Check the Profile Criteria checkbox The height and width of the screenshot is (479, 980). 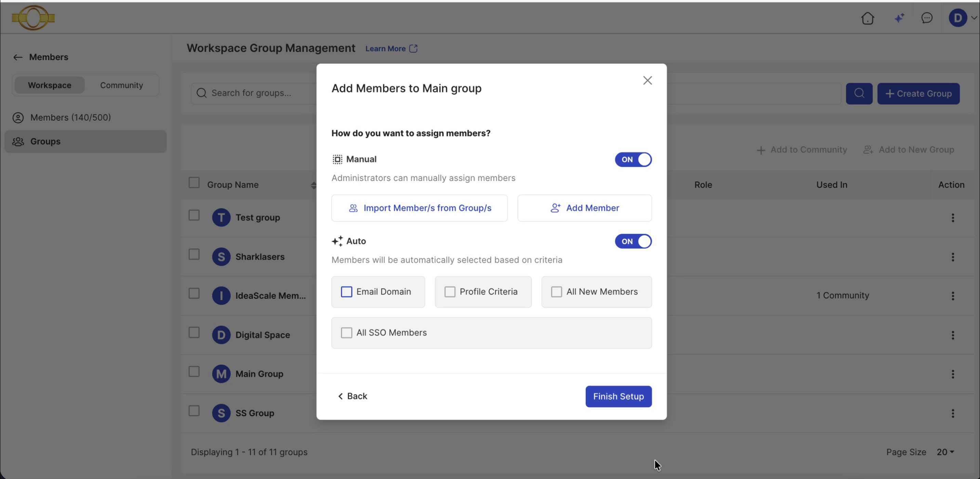[x=450, y=292]
